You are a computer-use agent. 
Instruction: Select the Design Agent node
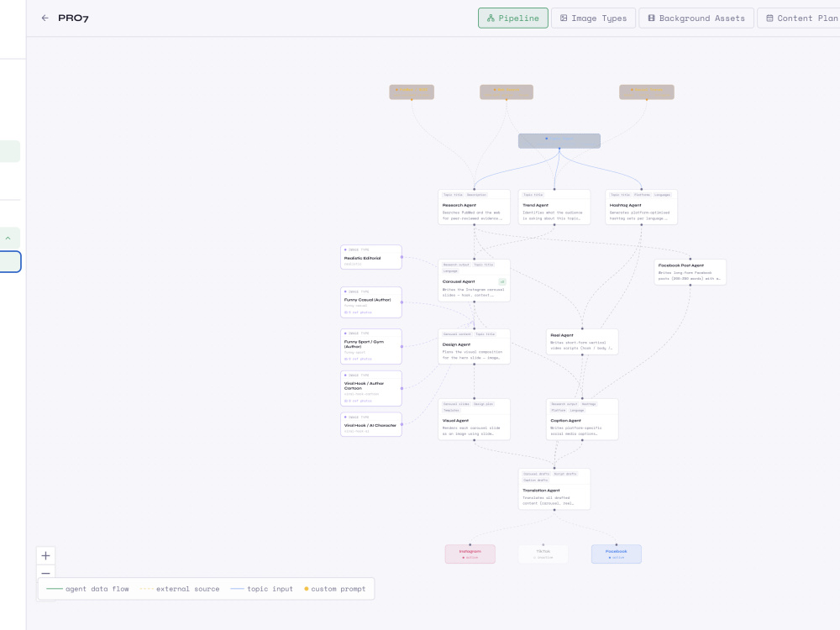pos(474,347)
